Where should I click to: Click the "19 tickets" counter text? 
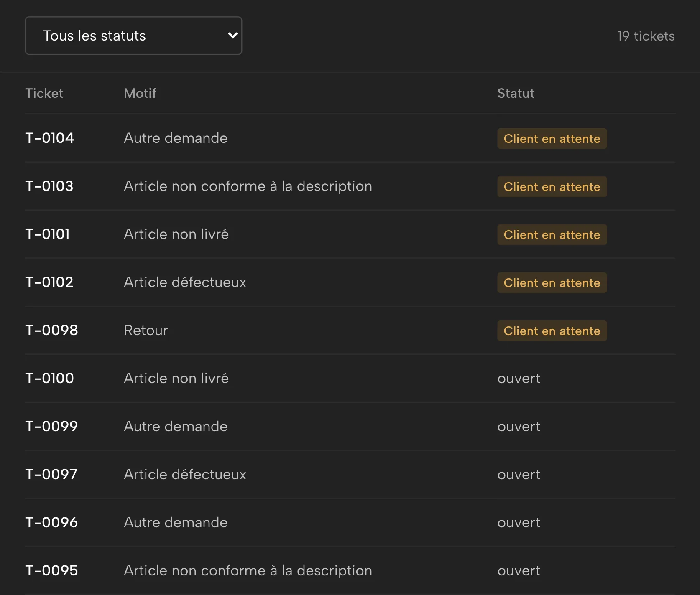pyautogui.click(x=646, y=36)
